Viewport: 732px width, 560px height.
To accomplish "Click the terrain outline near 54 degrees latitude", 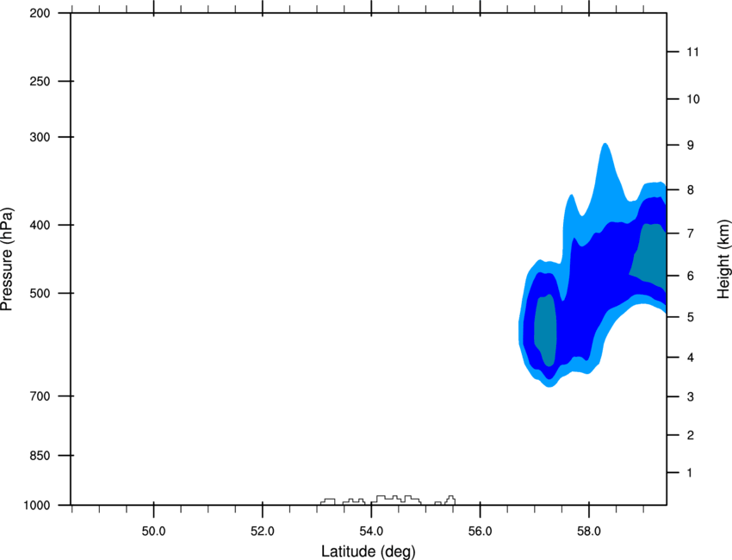I will (396, 500).
